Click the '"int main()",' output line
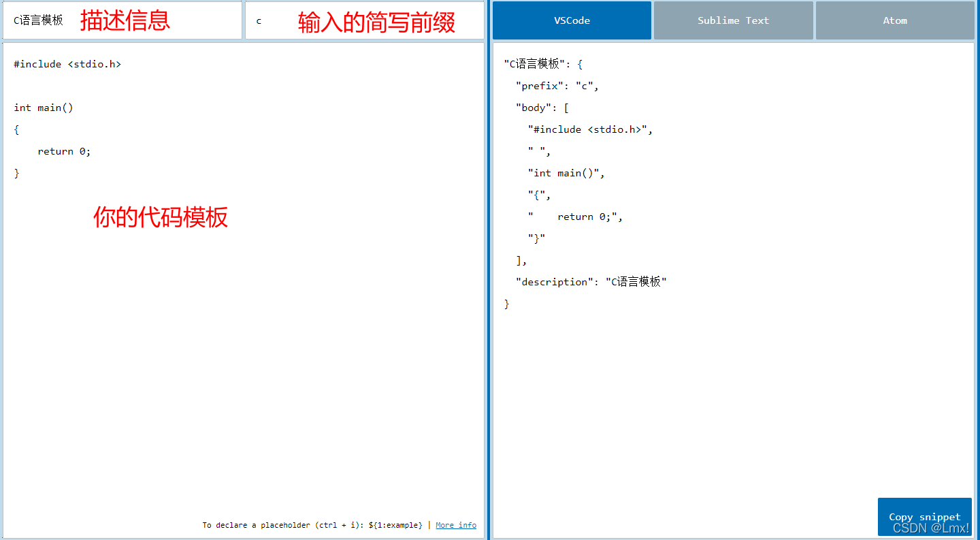This screenshot has height=540, width=980. pyautogui.click(x=566, y=173)
